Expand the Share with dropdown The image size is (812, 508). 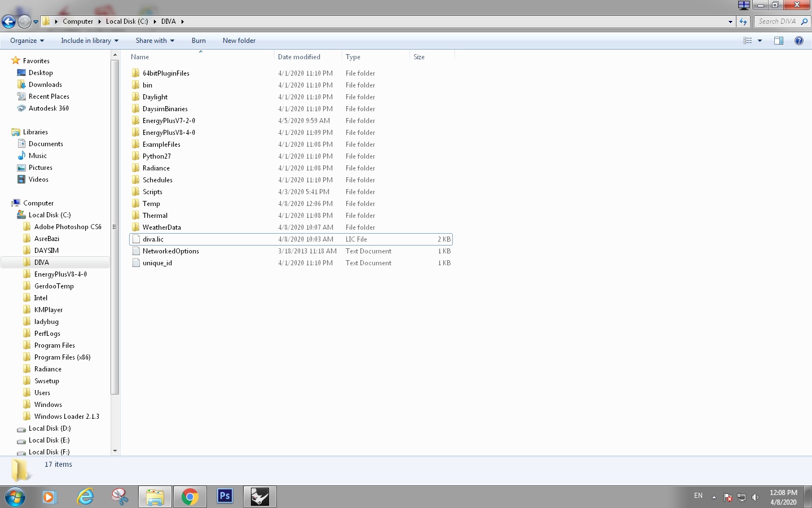point(155,41)
